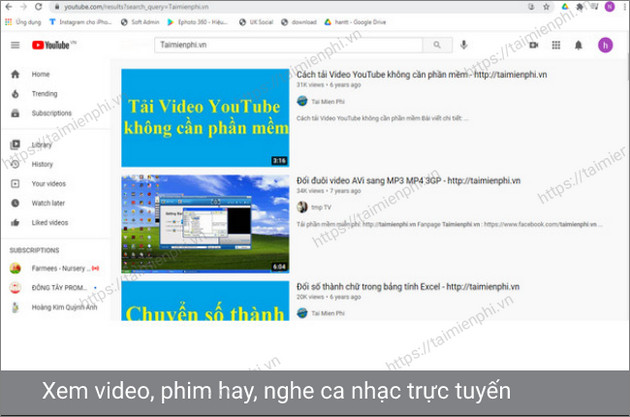
Task: Bookmark this page with the star icon
Action: pos(546,7)
